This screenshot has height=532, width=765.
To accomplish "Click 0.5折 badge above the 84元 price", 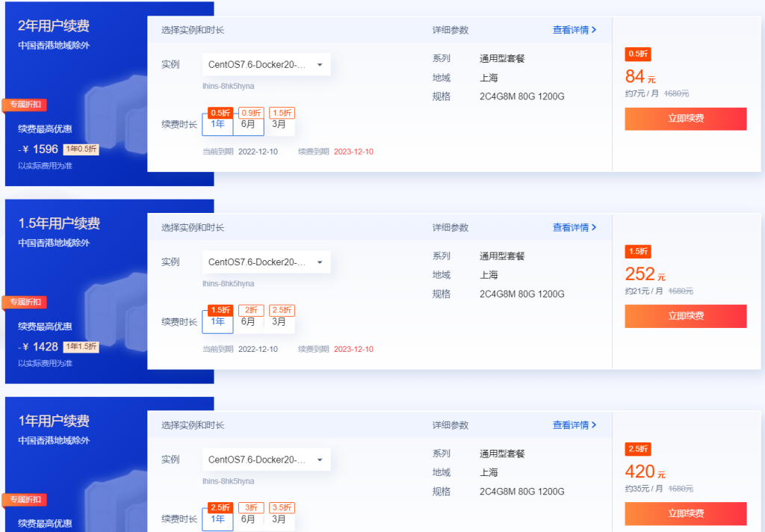I will pyautogui.click(x=638, y=55).
